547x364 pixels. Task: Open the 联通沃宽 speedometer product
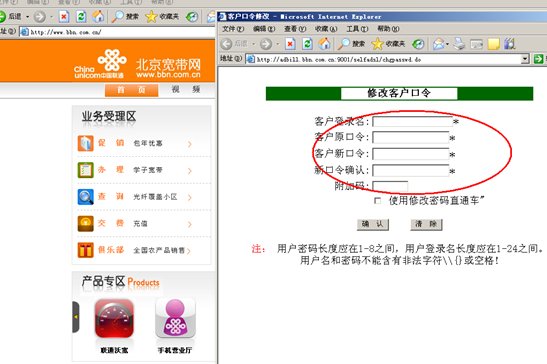click(x=114, y=318)
